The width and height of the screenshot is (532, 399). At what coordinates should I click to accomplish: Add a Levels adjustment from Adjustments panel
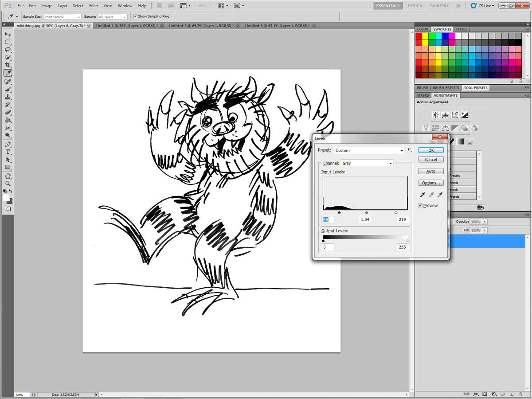point(445,115)
